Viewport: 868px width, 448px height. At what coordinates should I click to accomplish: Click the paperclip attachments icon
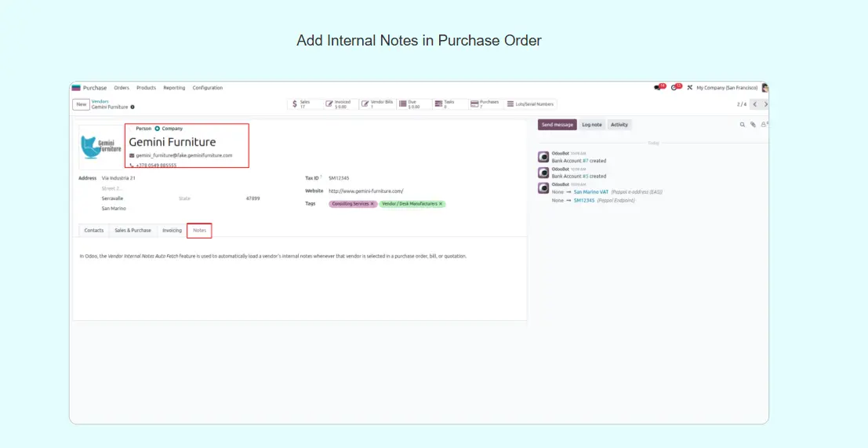coord(753,125)
